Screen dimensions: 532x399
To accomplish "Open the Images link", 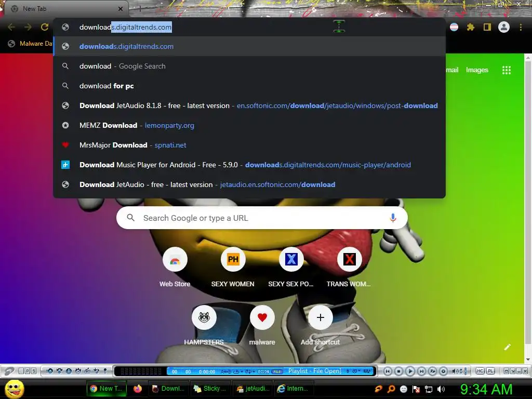I will click(477, 70).
